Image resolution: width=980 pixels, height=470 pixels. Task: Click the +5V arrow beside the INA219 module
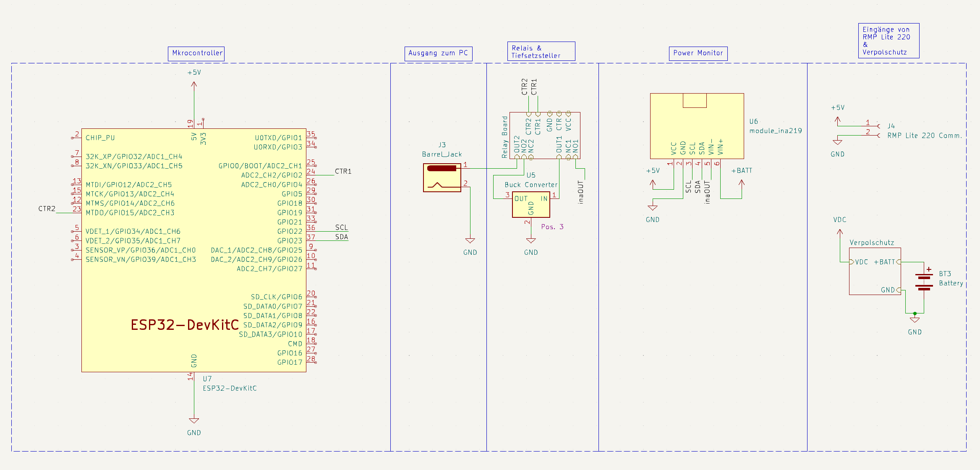point(653,183)
